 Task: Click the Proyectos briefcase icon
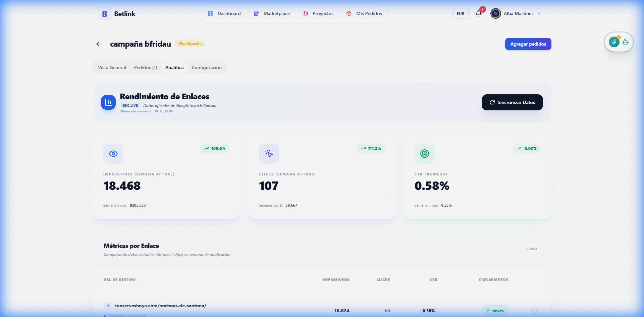tap(305, 13)
